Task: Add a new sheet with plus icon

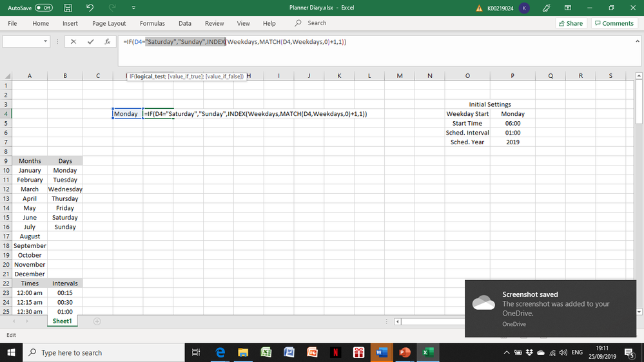Action: 97,321
